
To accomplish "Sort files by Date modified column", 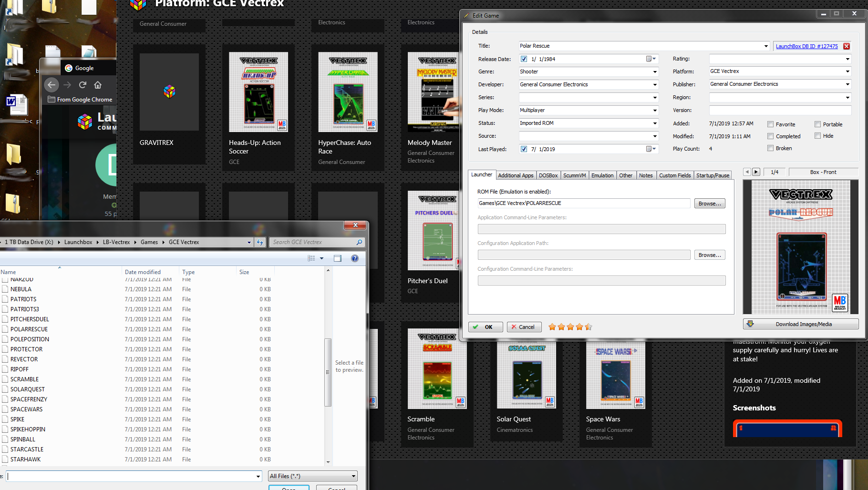I will pos(143,272).
